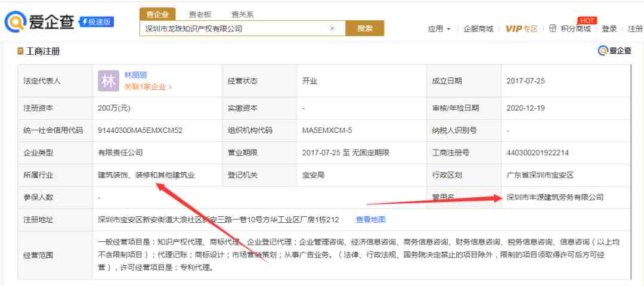The height and width of the screenshot is (286, 644).
Task: Click the 积分商城 gift icon
Action: (553, 29)
